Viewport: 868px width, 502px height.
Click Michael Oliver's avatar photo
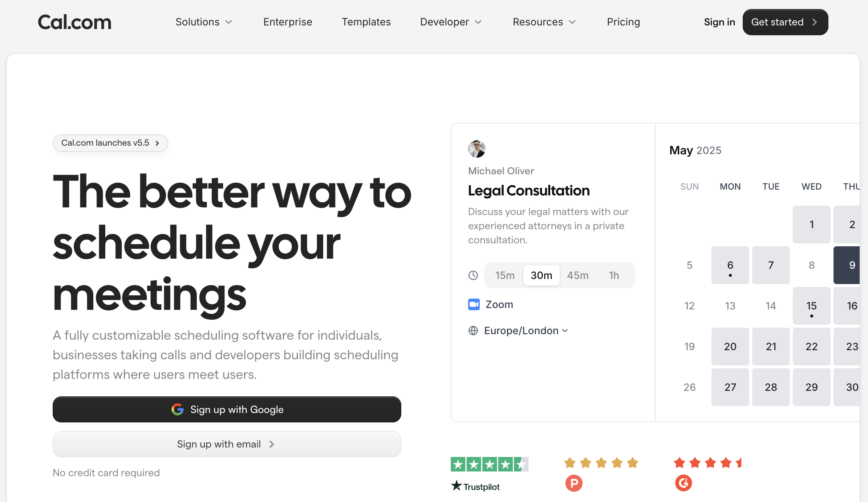point(476,149)
